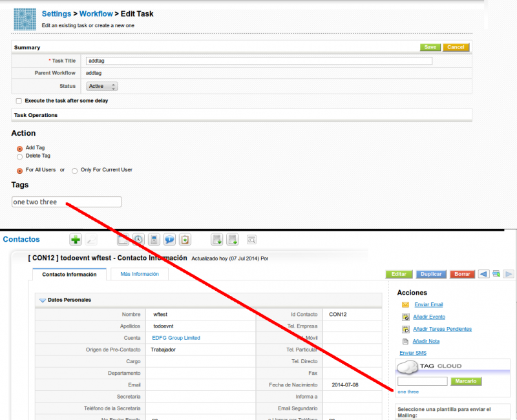Viewport: 517px width, 420px height.
Task: Open the clock history toolbar icon
Action: click(138, 240)
